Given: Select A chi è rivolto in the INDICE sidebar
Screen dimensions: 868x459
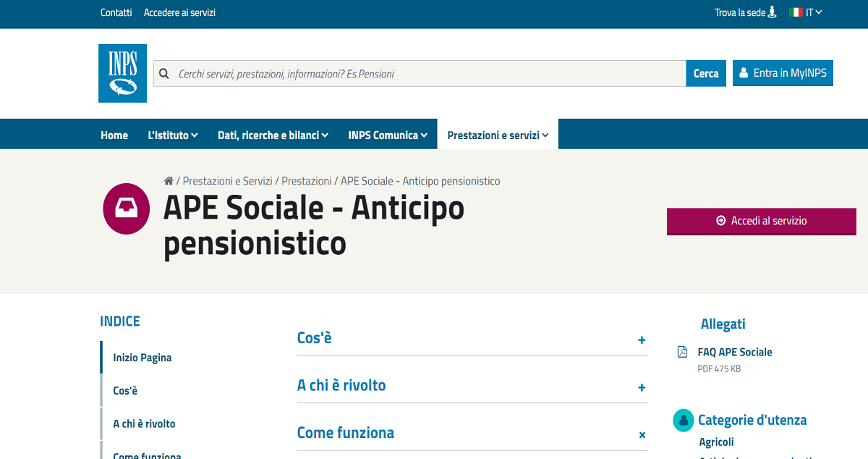Looking at the screenshot, I should (x=144, y=424).
